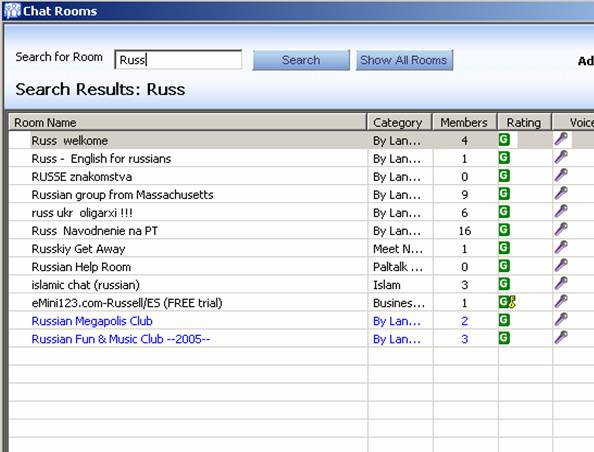Click the G rating icon for islamic chat (russian)

(504, 283)
